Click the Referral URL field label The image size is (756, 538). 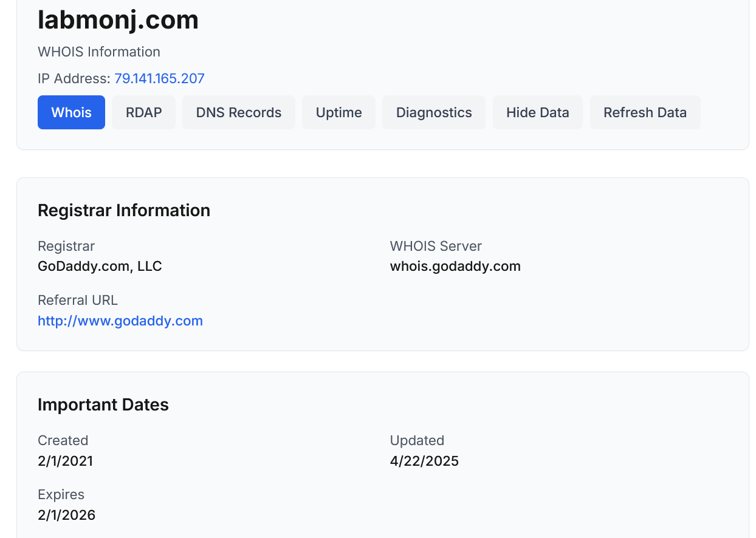click(78, 300)
